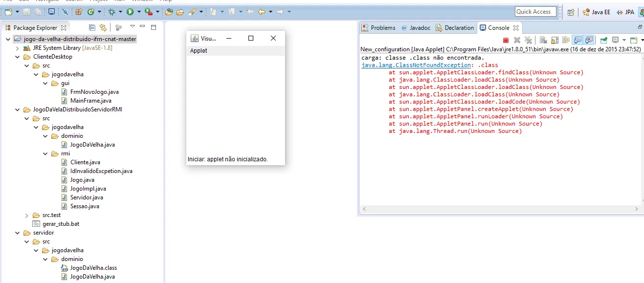Click Display Selected Console icon
Viewport: 644px width, 283px height.
(616, 40)
